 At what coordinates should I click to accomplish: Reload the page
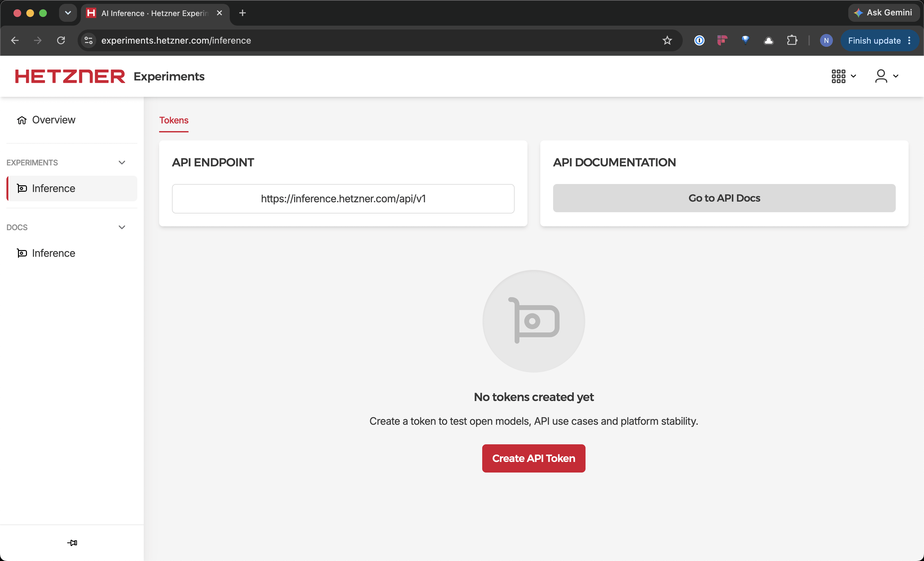pos(61,40)
